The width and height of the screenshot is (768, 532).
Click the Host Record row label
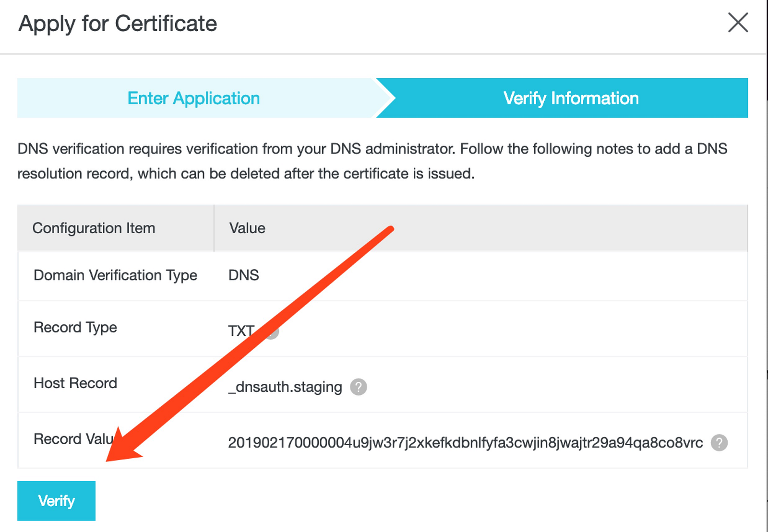click(75, 383)
